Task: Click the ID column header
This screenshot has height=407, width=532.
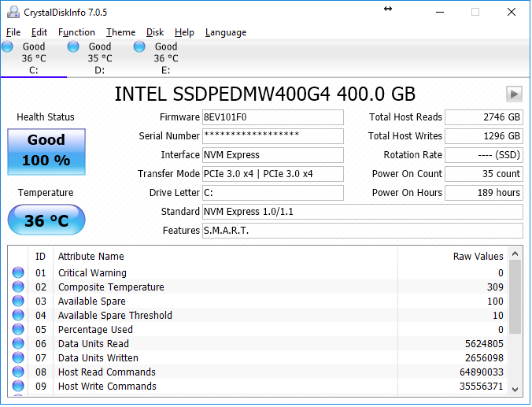Action: tap(40, 257)
